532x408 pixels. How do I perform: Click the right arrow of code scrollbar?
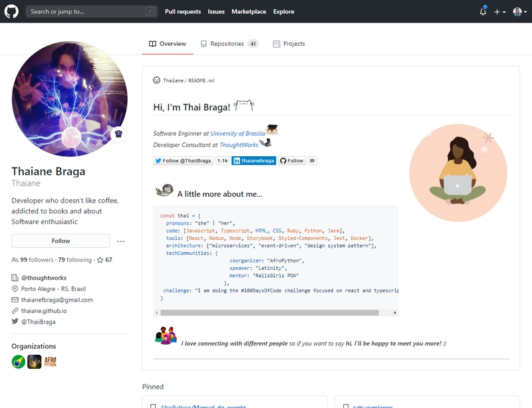tap(395, 313)
